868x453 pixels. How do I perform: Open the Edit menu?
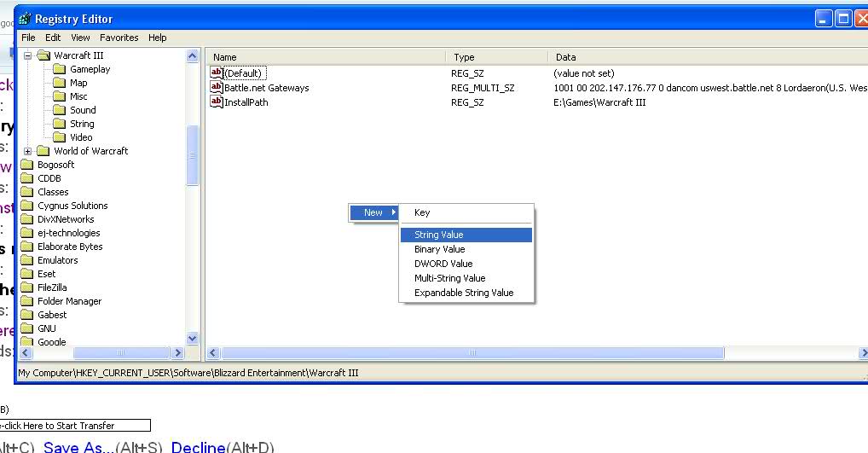point(53,38)
